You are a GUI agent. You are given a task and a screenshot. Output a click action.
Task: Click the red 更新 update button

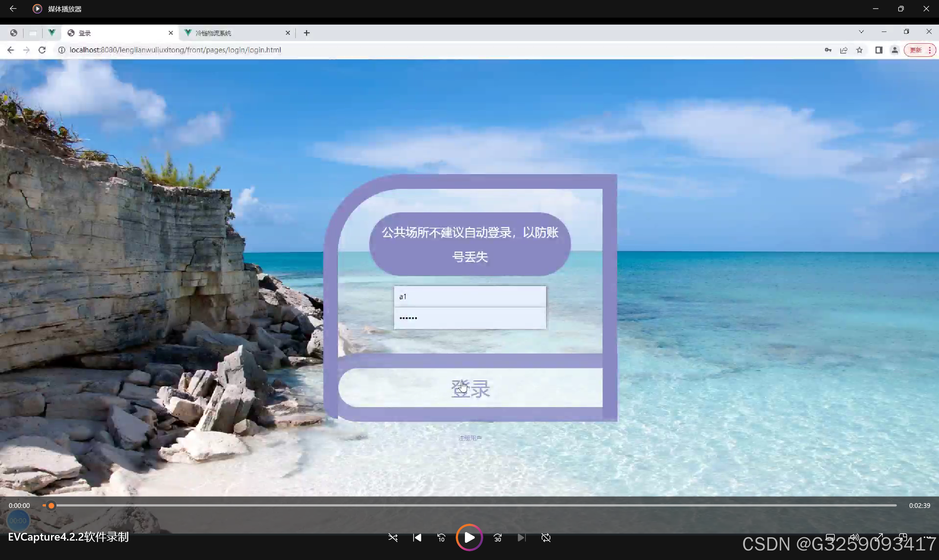tap(916, 50)
